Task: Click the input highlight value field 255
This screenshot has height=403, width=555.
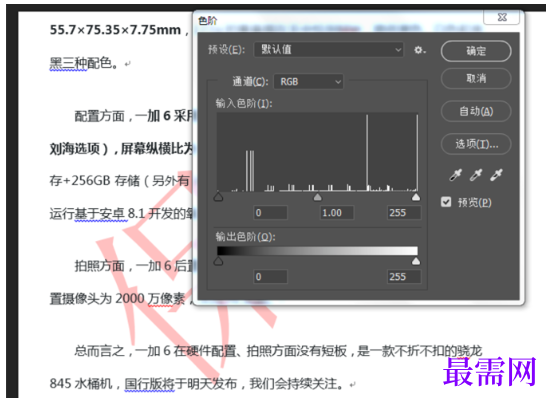Action: pos(404,213)
